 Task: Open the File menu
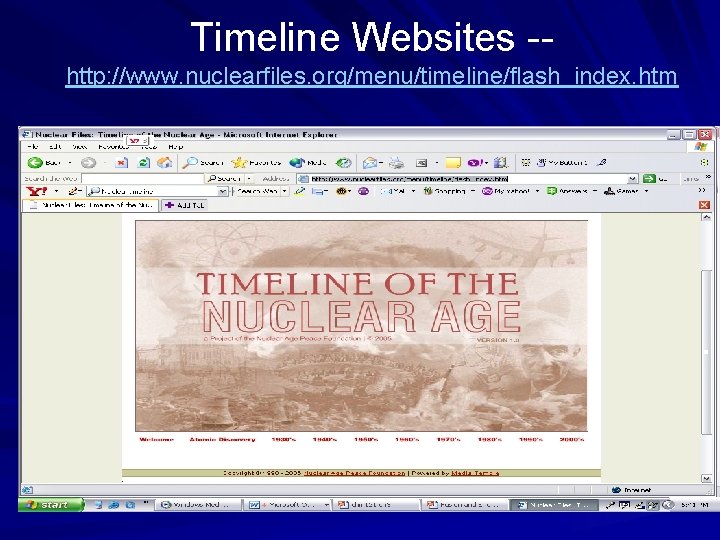(x=33, y=147)
